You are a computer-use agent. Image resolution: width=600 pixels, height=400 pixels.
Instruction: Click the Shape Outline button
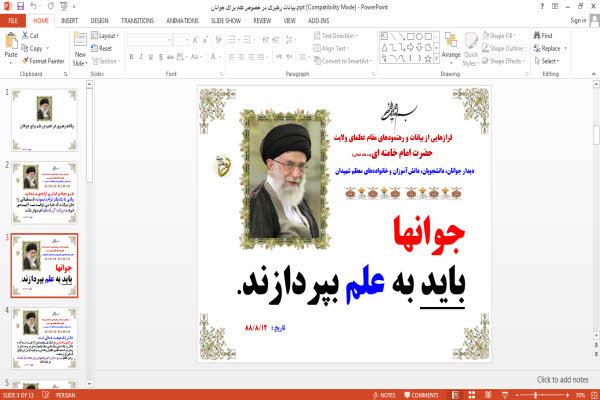503,48
